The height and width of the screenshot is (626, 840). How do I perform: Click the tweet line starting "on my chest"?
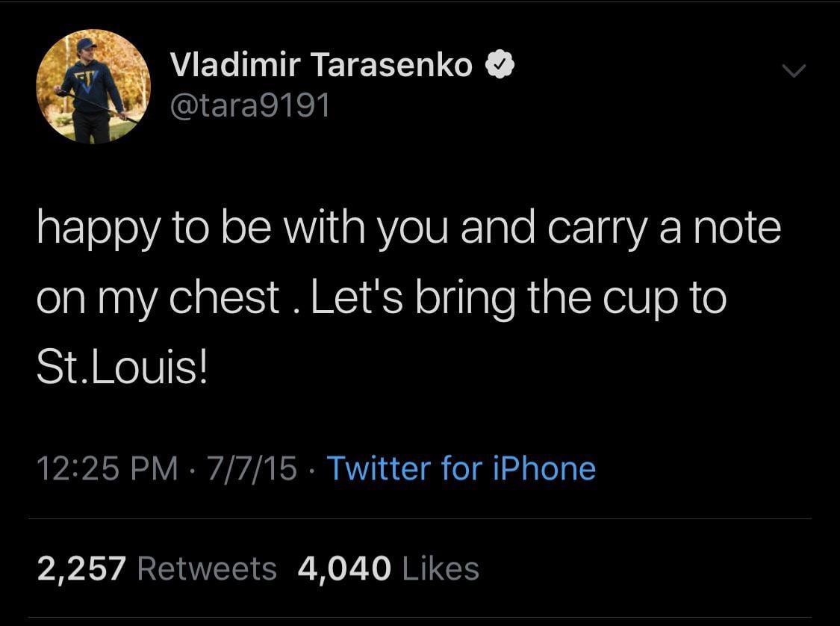tap(381, 299)
